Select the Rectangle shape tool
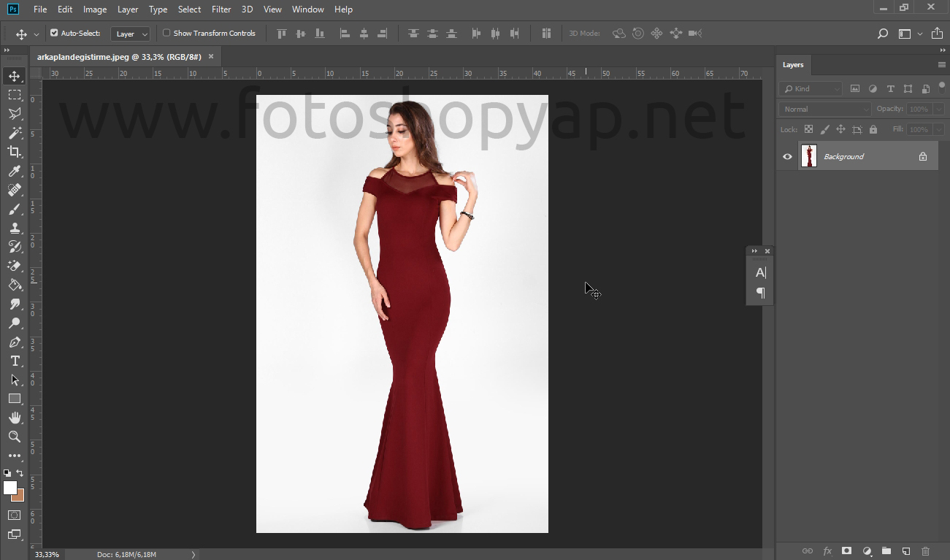The height and width of the screenshot is (560, 950). pyautogui.click(x=14, y=399)
